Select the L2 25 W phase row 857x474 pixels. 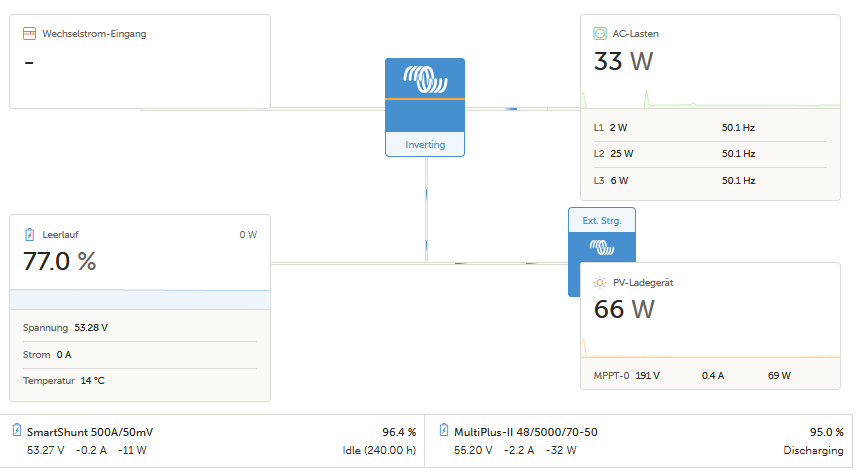coord(710,154)
